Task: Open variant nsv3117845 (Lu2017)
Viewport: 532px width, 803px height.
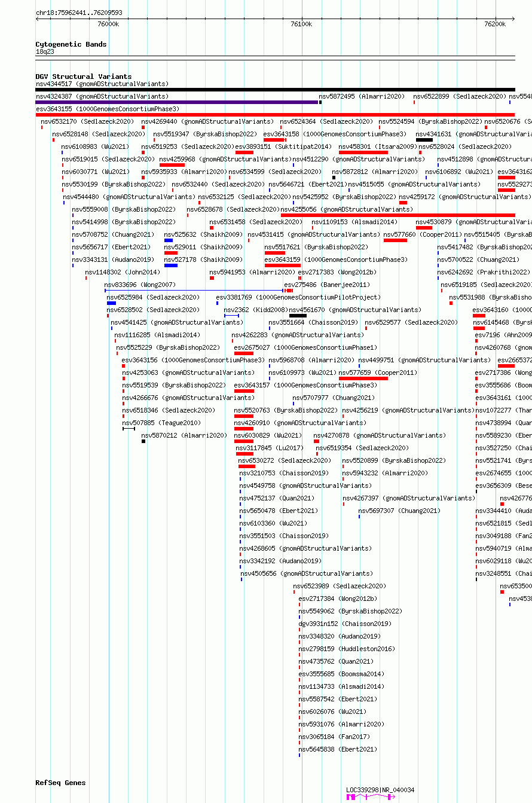Action: pos(270,448)
